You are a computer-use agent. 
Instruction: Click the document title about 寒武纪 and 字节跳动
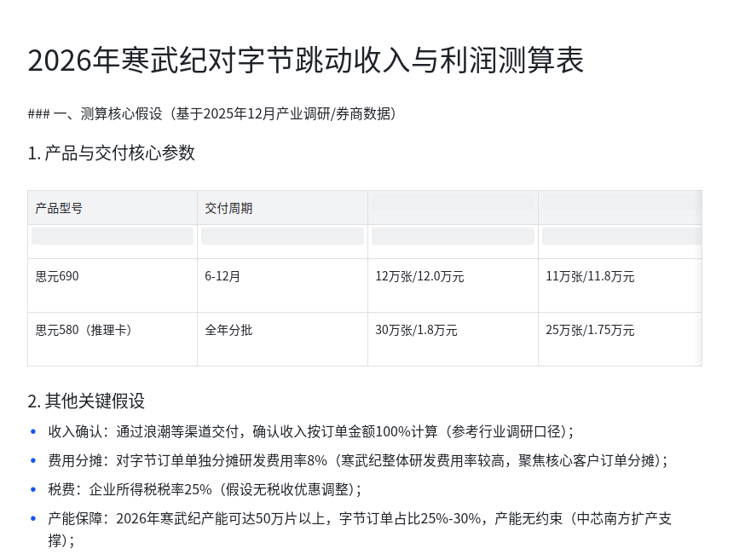click(305, 61)
